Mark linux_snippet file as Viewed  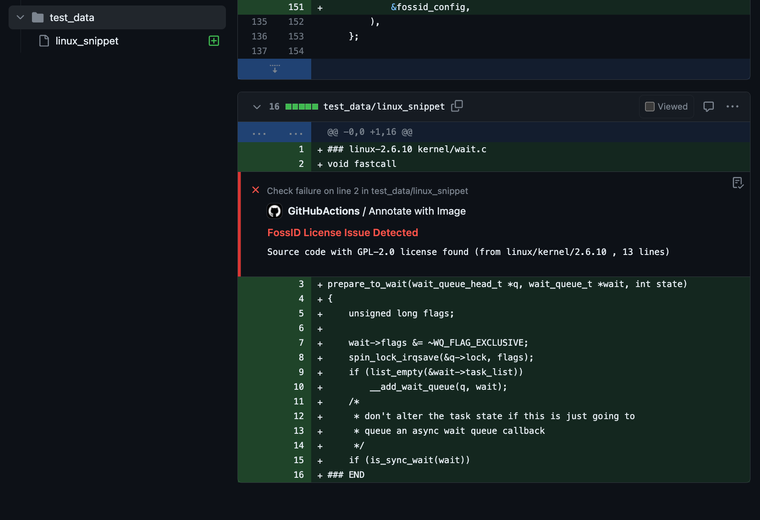tap(666, 107)
